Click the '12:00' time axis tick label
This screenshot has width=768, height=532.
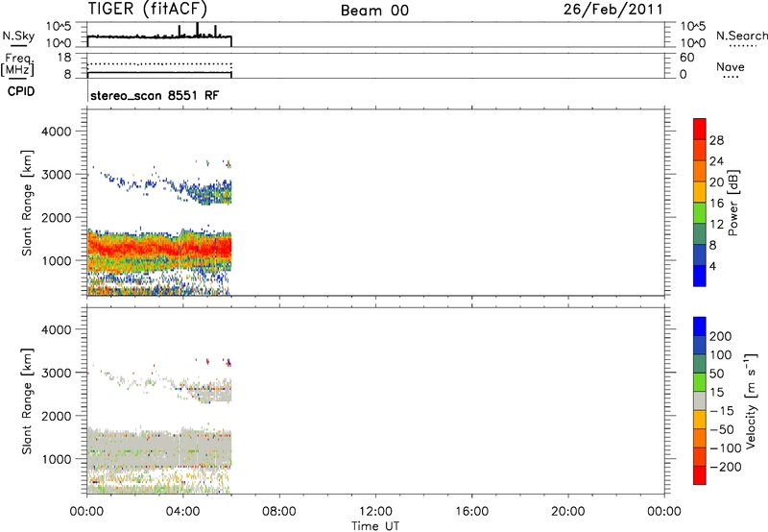(x=375, y=512)
